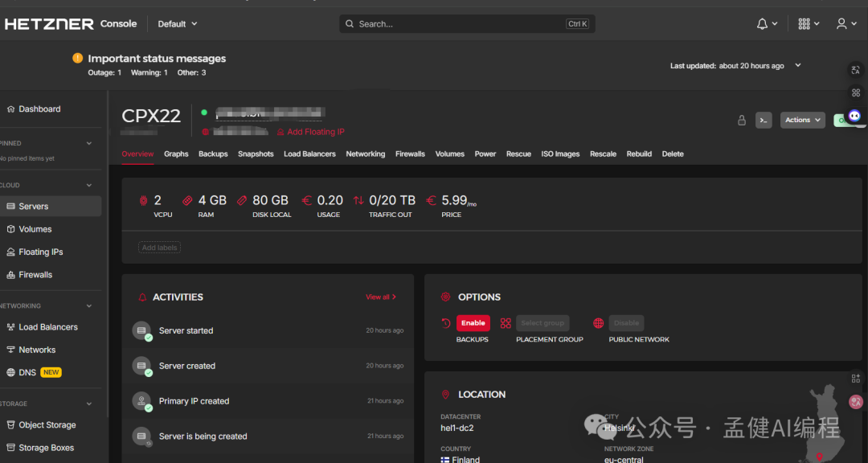This screenshot has height=463, width=868.
Task: Click View all activities link
Action: pyautogui.click(x=381, y=297)
